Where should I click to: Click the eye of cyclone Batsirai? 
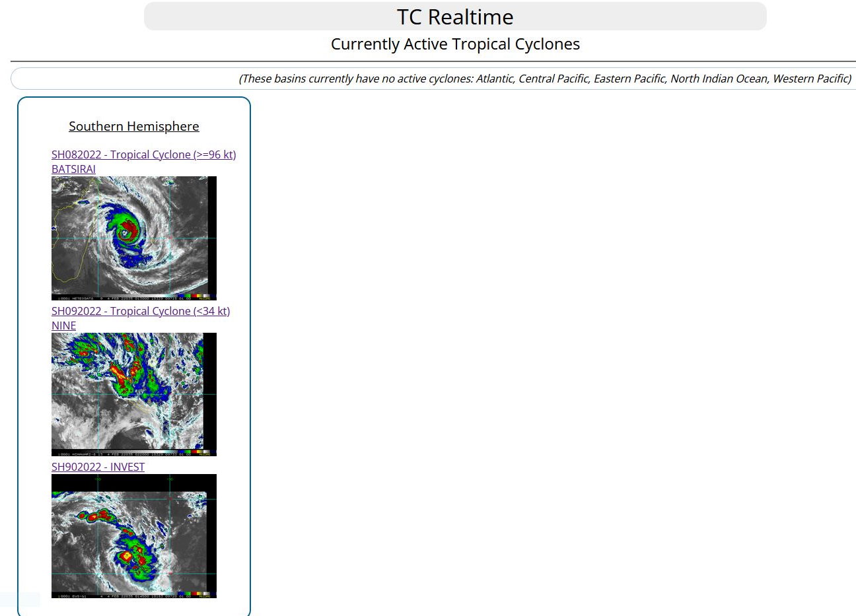coord(124,233)
